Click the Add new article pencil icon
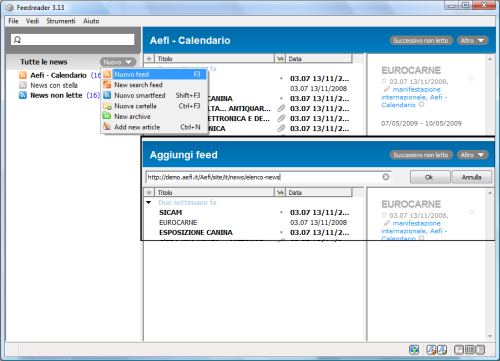 (107, 127)
